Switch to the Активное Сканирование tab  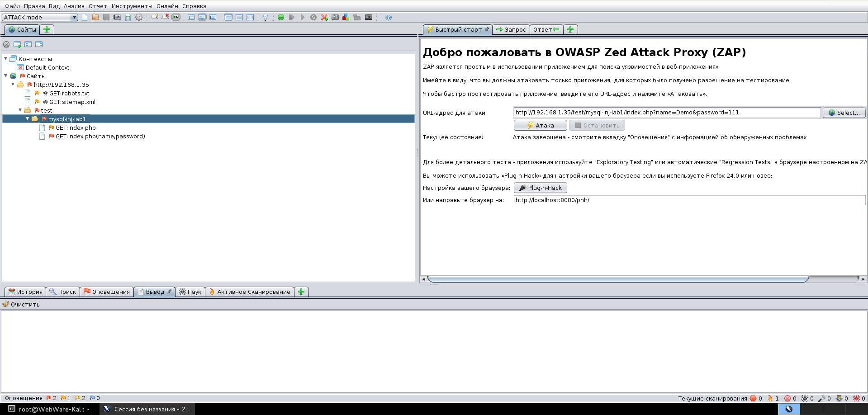(250, 292)
